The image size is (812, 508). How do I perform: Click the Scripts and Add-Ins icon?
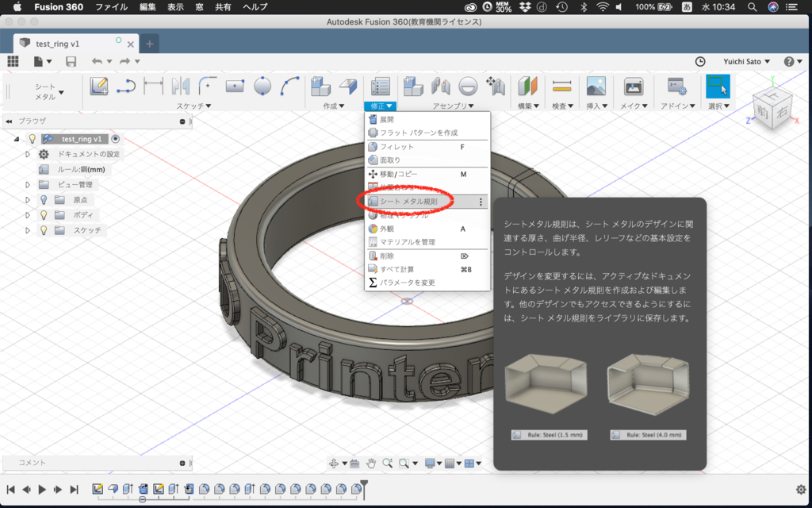pyautogui.click(x=677, y=86)
